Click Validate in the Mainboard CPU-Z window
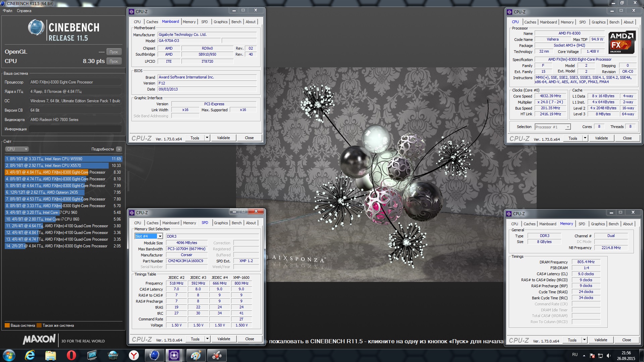The height and width of the screenshot is (362, 644). 223,138
